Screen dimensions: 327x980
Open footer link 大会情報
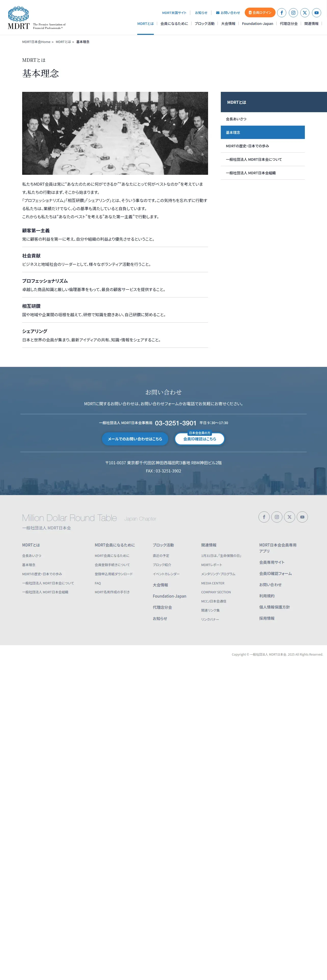tap(160, 585)
